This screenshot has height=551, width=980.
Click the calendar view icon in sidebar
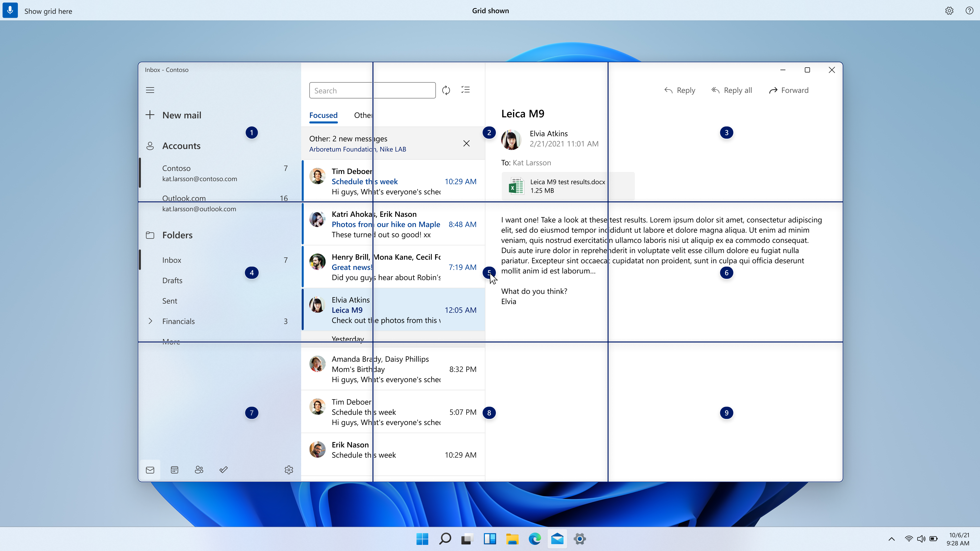click(x=174, y=470)
